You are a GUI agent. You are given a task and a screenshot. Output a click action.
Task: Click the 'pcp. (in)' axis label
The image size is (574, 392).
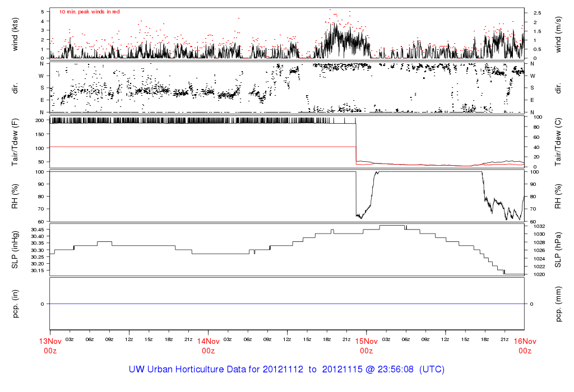(x=15, y=304)
